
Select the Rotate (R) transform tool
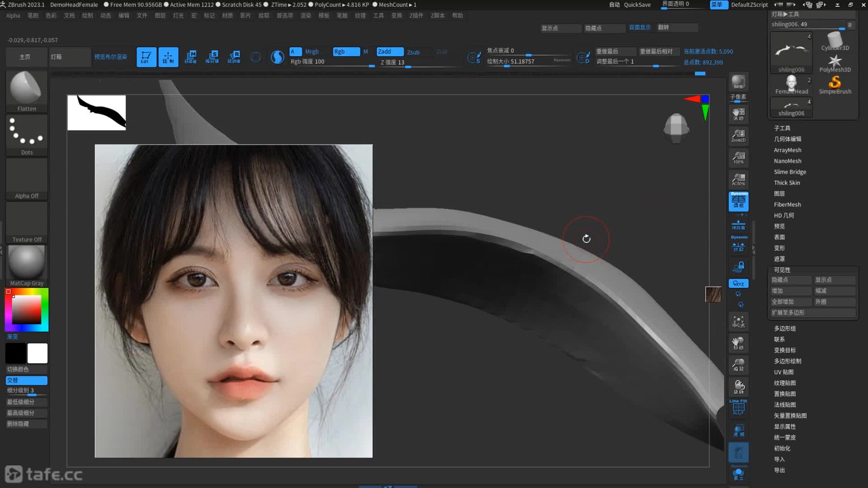(x=234, y=57)
